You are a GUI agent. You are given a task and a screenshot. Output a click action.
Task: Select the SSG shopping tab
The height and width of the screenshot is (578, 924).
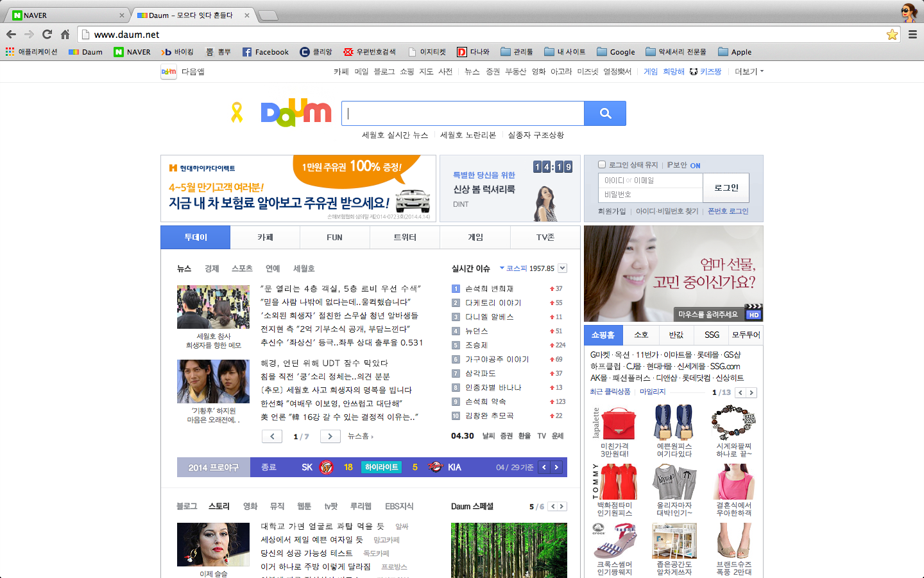tap(712, 335)
